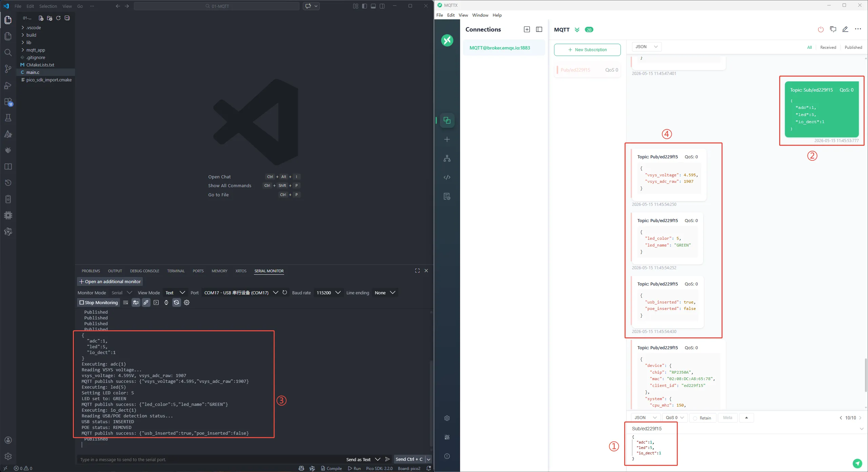Clear the serial monitor output
This screenshot has height=472, width=868.
[x=125, y=302]
